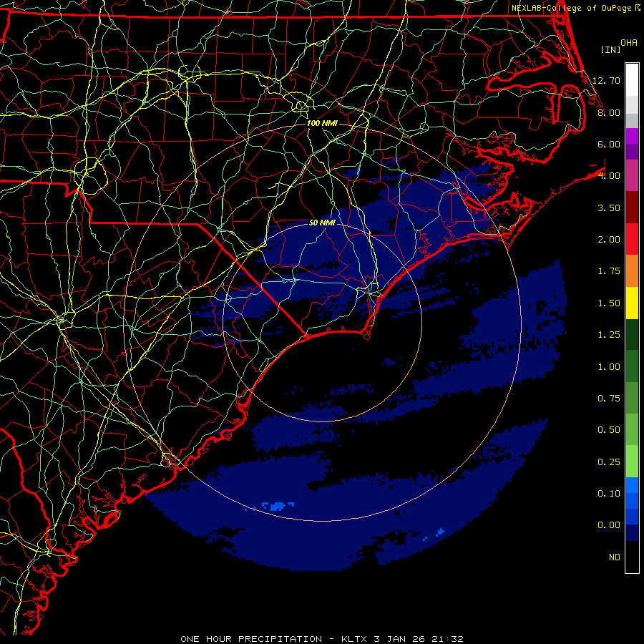Viewport: 644px width, 644px height.
Task: Pick the bright red legend swatch beside 2.00
Action: pyautogui.click(x=632, y=239)
